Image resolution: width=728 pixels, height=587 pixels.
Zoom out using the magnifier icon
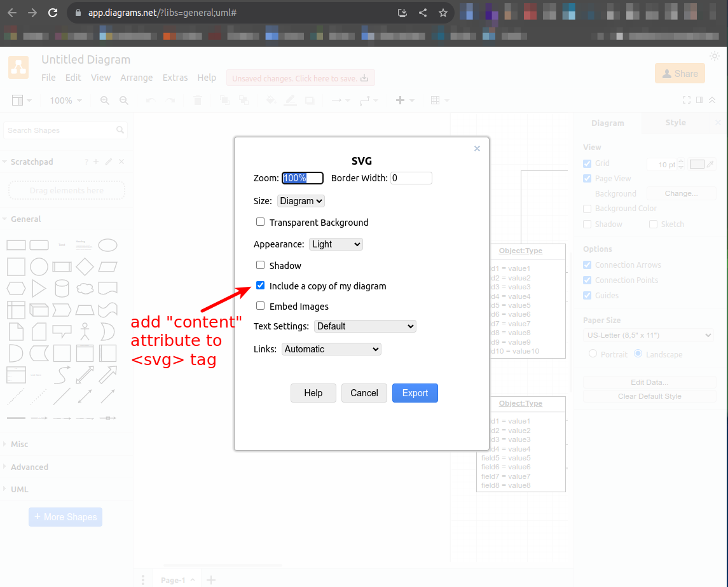pyautogui.click(x=123, y=100)
